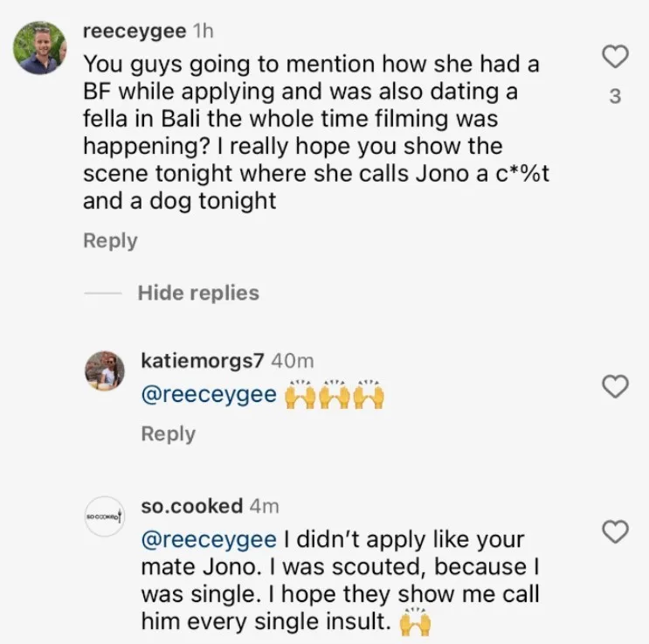Click the 1h timestamp beside reeceygee
Image resolution: width=649 pixels, height=644 pixels.
point(203,31)
